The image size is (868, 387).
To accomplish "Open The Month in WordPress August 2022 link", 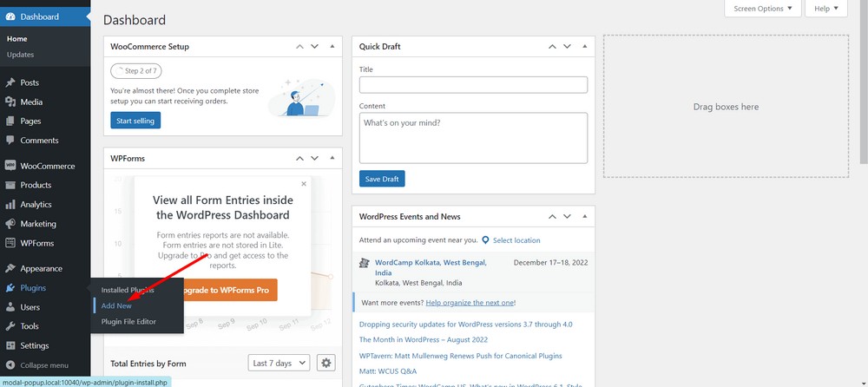I will pyautogui.click(x=424, y=340).
